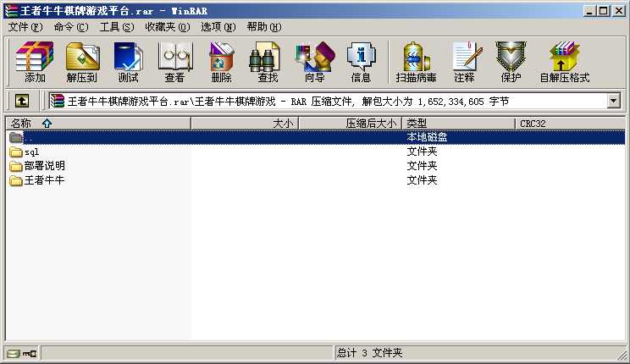Click the key password icon in status bar
630x364 pixels.
[x=30, y=354]
